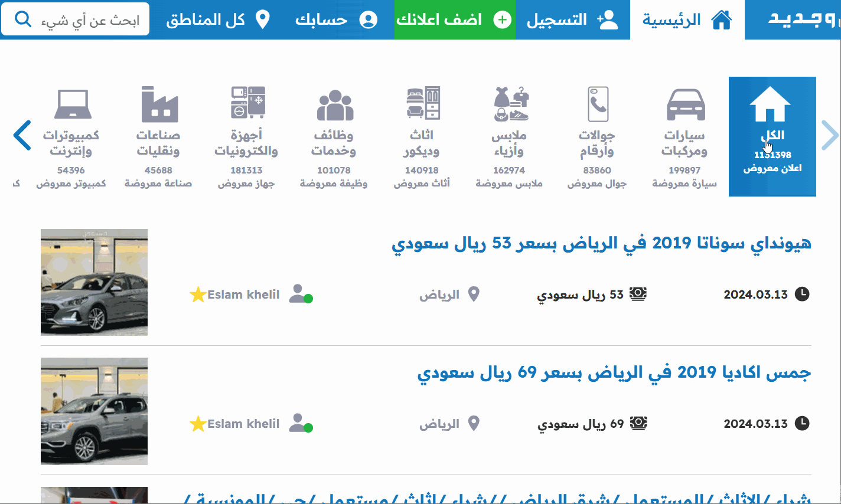Open the jobs and services people icon
Screen dimensions: 841x504
[x=334, y=104]
